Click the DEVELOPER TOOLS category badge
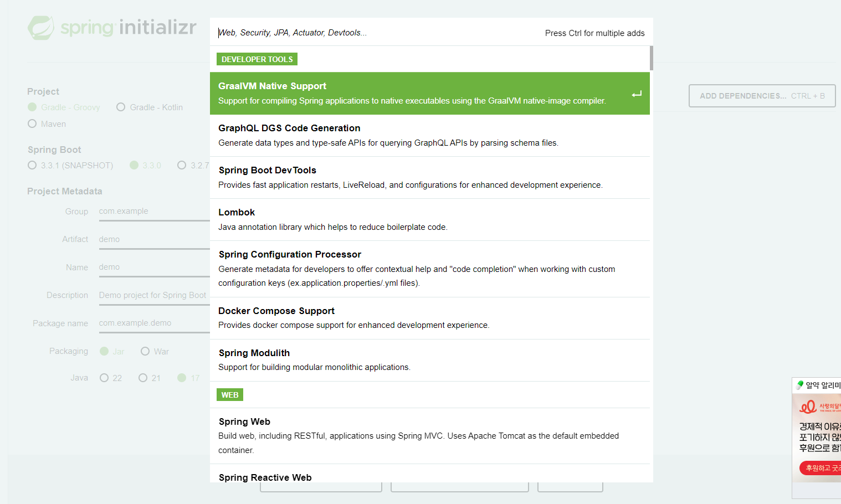 pyautogui.click(x=257, y=59)
